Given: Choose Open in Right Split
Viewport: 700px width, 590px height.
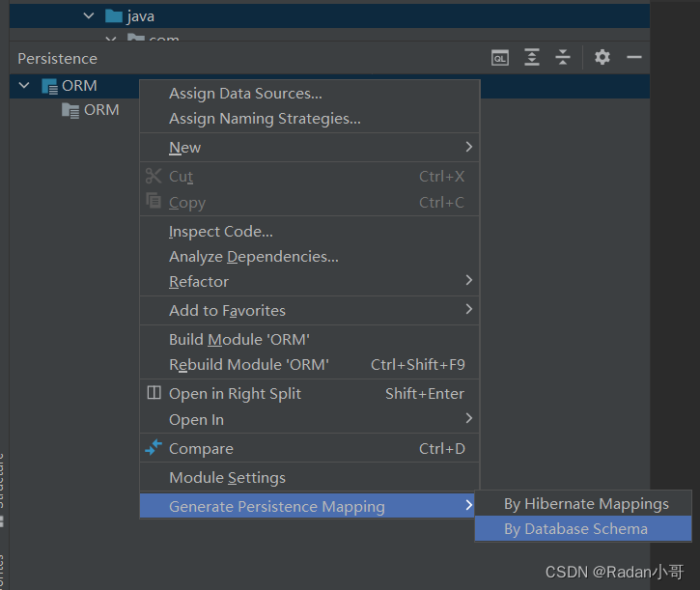Looking at the screenshot, I should point(309,394).
